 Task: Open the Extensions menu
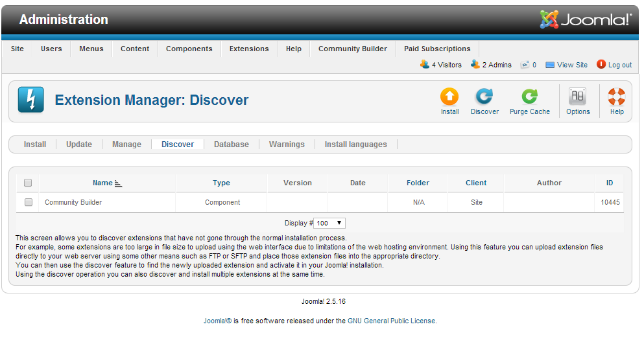[249, 49]
